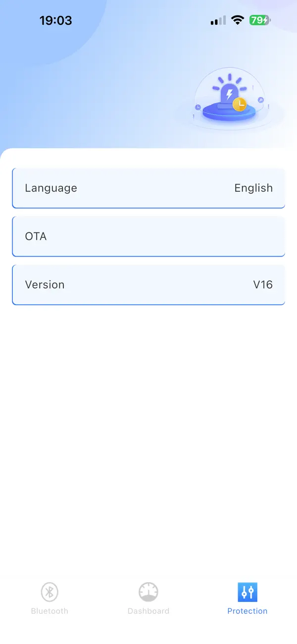
Task: Tap the 79% battery charge indicator
Action: [x=258, y=20]
